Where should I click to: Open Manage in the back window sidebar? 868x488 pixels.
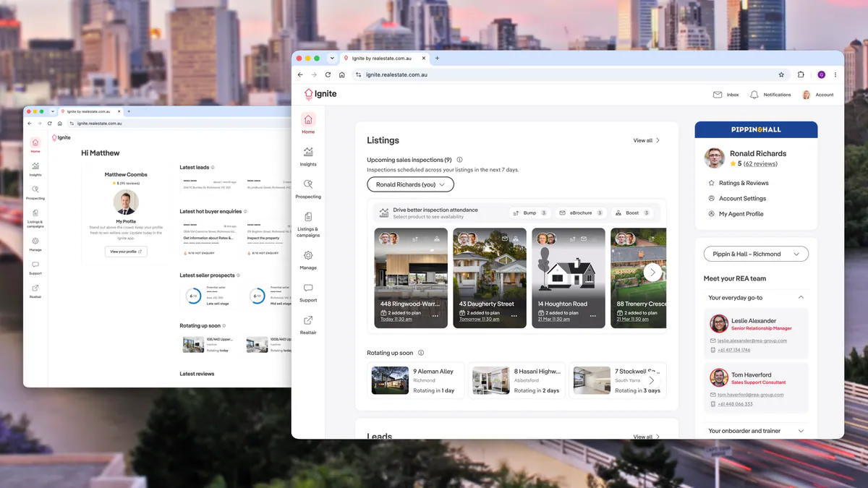pyautogui.click(x=35, y=244)
